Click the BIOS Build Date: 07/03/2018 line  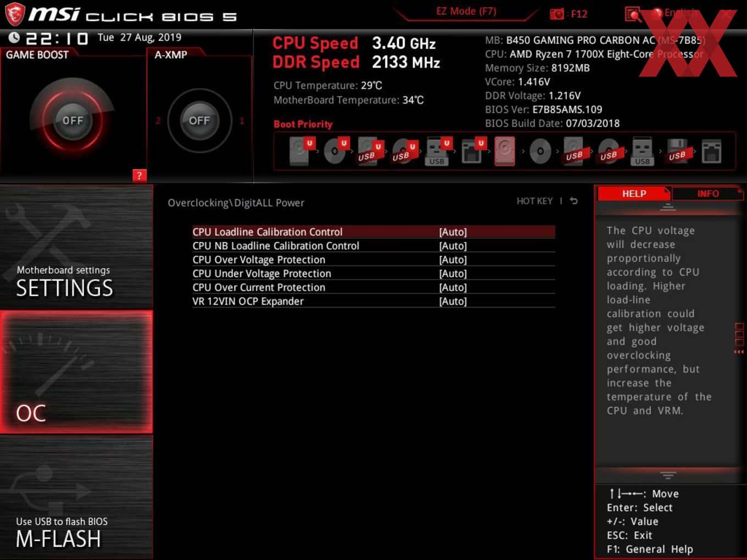click(552, 124)
